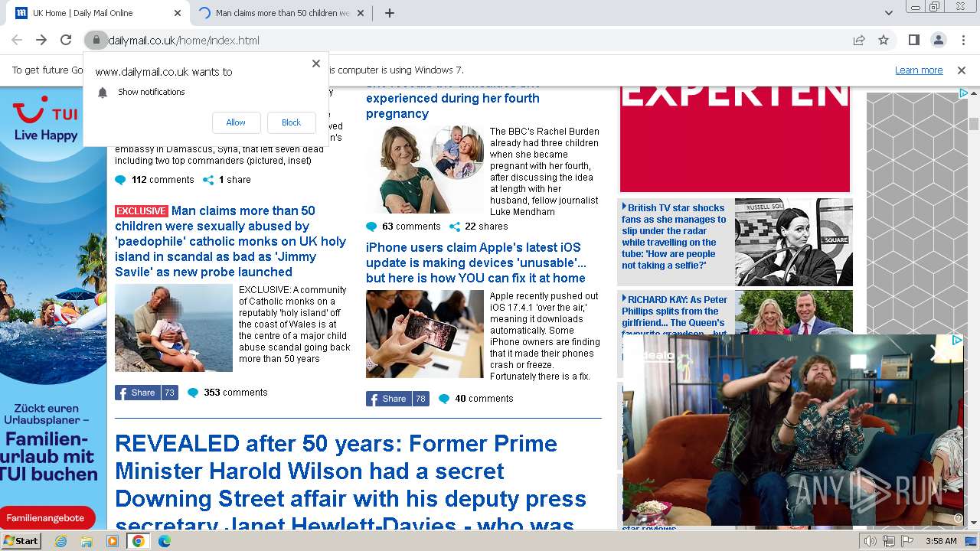Share monks story on Facebook (73)
The height and width of the screenshot is (551, 980).
pyautogui.click(x=146, y=393)
